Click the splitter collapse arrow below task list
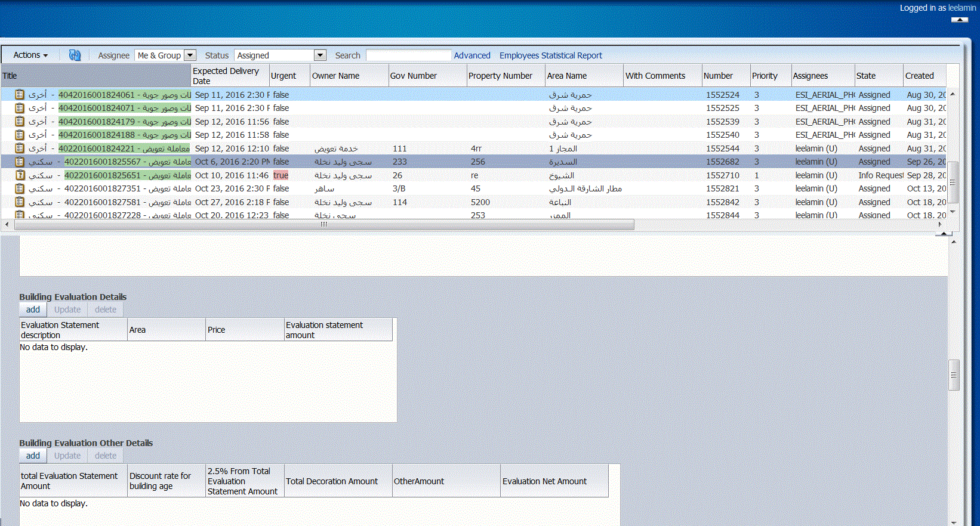Image resolution: width=980 pixels, height=526 pixels. (x=944, y=233)
